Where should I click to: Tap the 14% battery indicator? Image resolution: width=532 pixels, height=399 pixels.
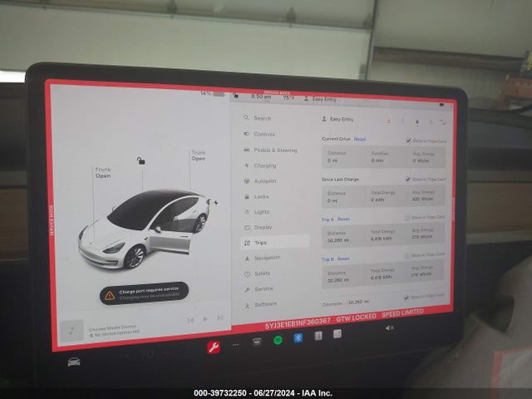(x=212, y=94)
